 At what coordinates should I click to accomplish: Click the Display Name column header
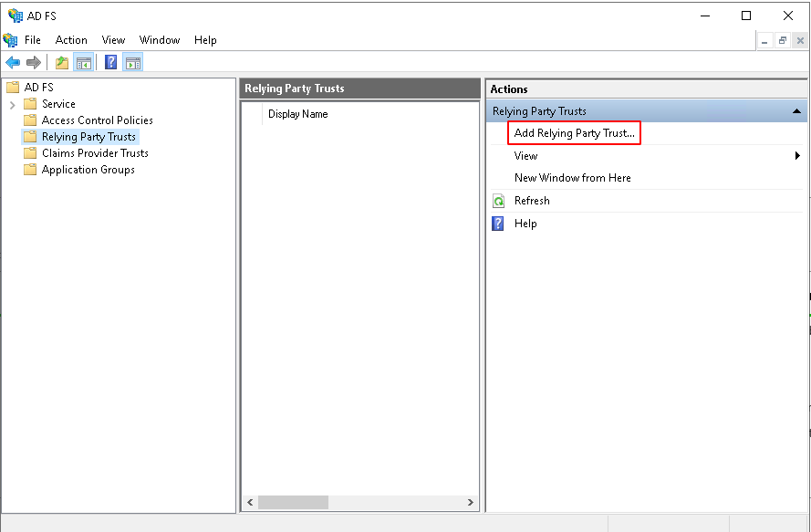point(297,114)
